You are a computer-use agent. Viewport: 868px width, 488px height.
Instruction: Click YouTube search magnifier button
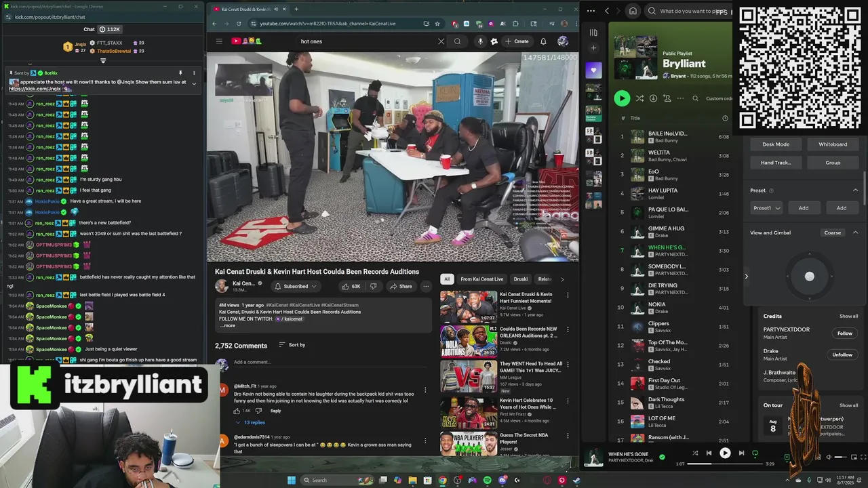click(x=458, y=41)
